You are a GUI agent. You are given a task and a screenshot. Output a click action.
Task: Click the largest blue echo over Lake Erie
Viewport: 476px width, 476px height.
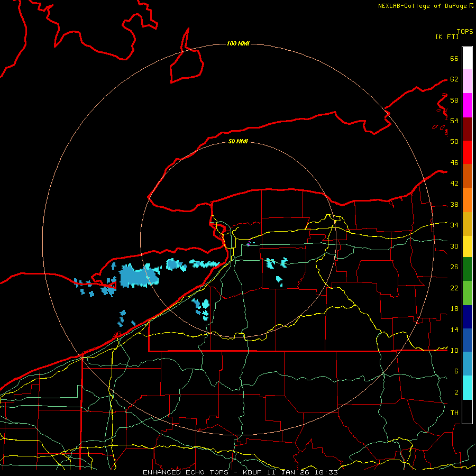tap(138, 276)
